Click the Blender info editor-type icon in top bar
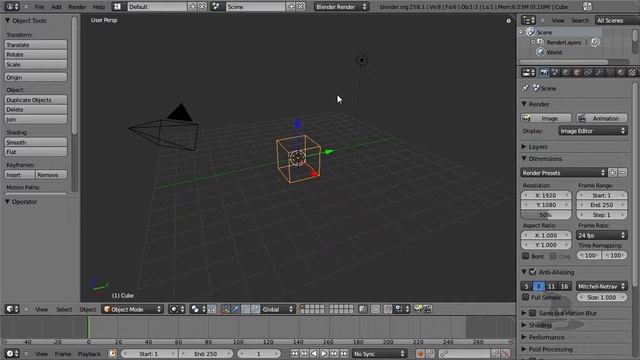 11,7
